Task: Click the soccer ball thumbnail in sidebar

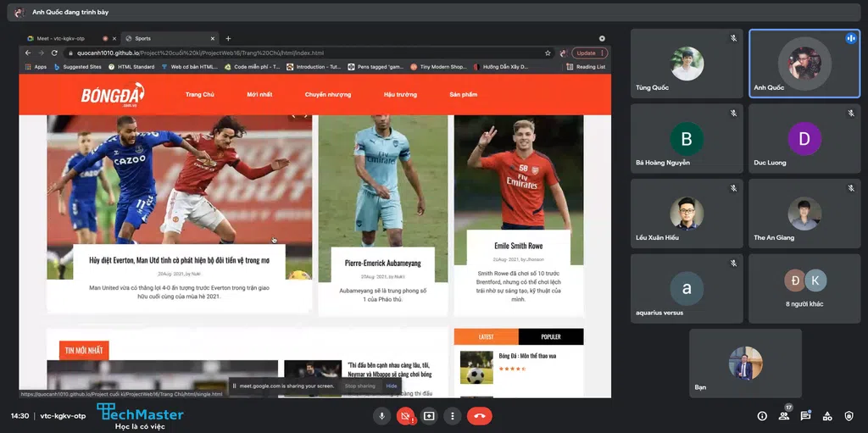Action: coord(476,367)
